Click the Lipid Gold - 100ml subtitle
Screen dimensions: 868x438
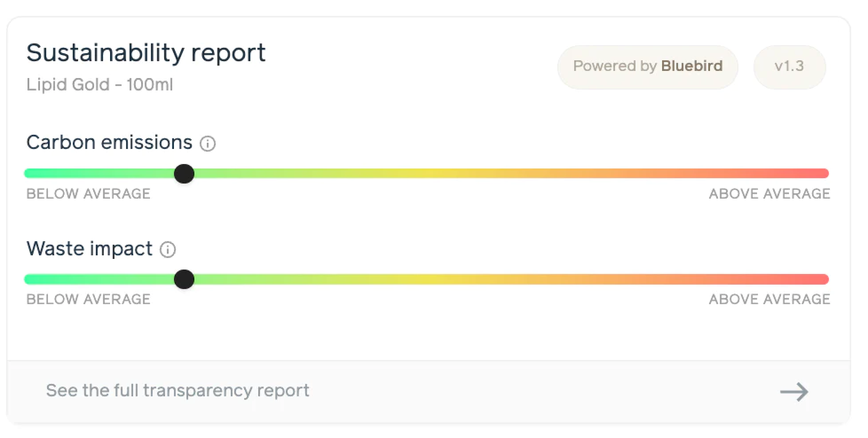coord(99,85)
